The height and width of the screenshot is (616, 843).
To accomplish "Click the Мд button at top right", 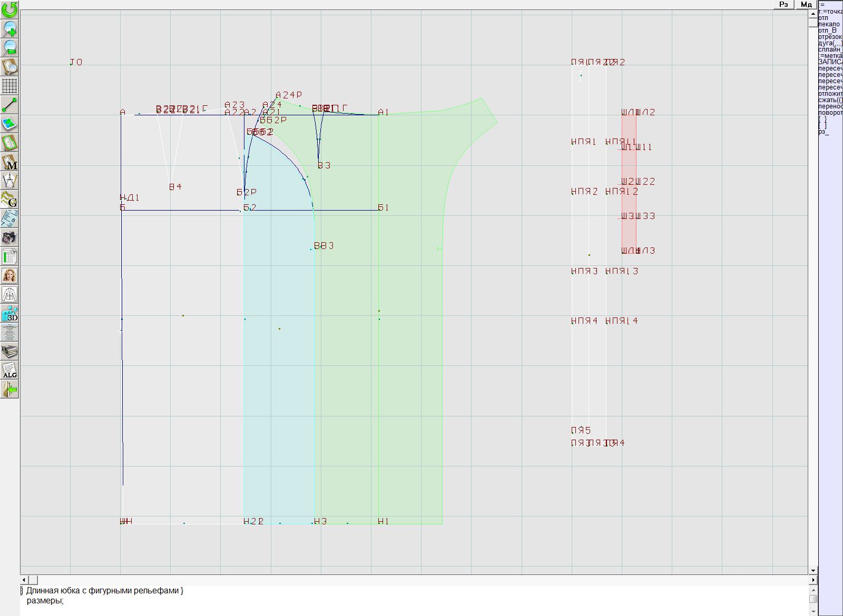I will [x=806, y=4].
